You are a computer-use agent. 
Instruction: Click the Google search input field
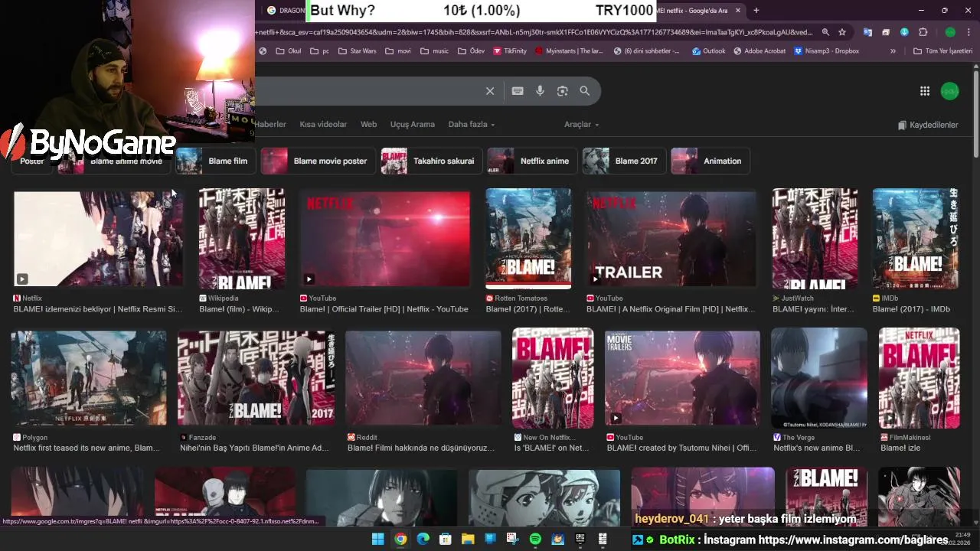(x=367, y=91)
